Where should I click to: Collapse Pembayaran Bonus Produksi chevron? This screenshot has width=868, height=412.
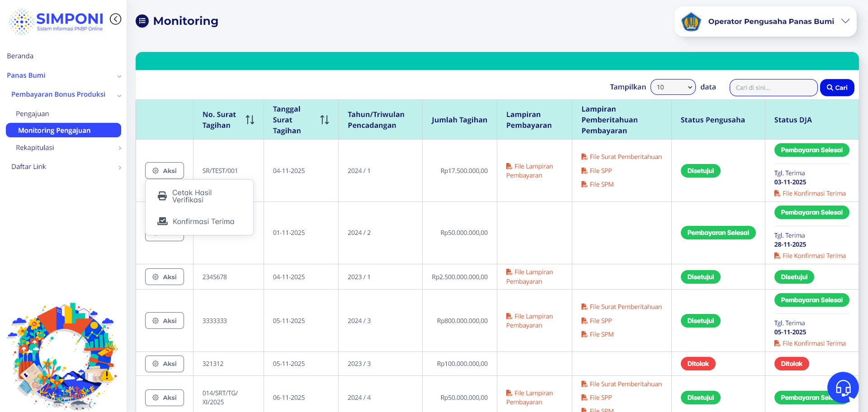tap(119, 95)
